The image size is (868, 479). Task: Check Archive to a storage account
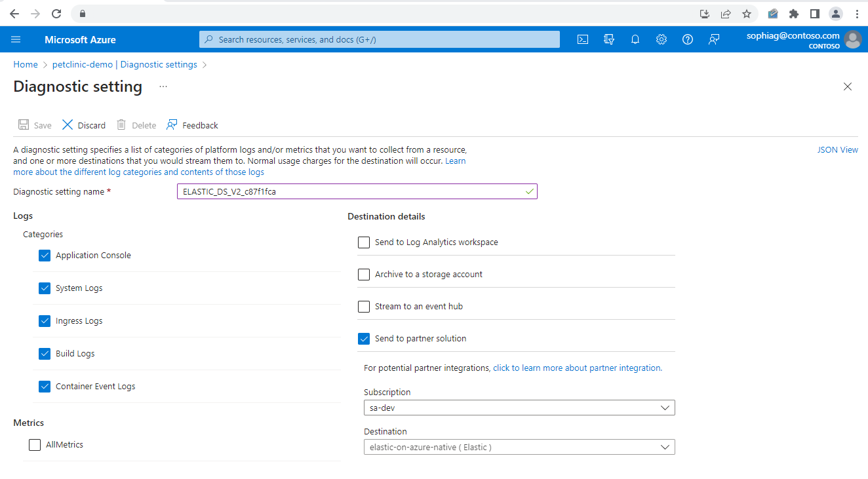tap(364, 275)
